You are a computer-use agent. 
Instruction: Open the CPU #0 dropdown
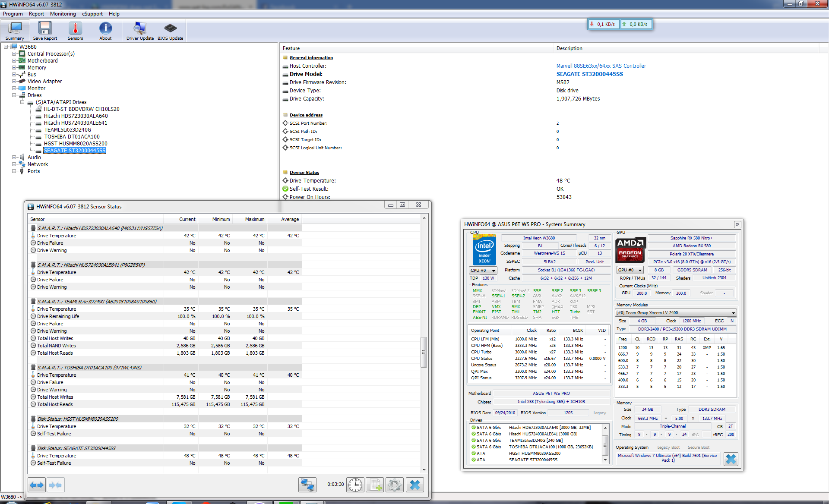coord(483,270)
